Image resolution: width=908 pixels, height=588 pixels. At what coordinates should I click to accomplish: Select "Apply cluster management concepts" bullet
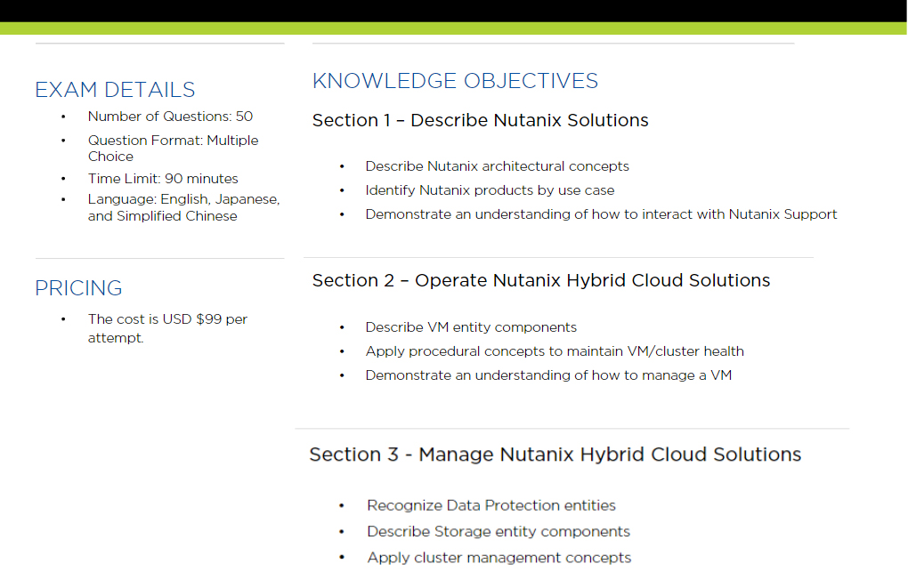[x=499, y=558]
